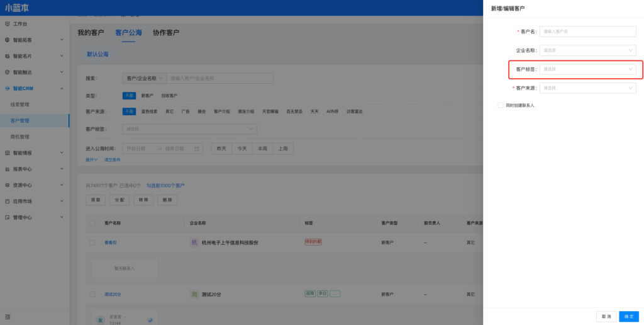Click the 客户名 text input field
Screen dimensions: 644x325
click(587, 31)
